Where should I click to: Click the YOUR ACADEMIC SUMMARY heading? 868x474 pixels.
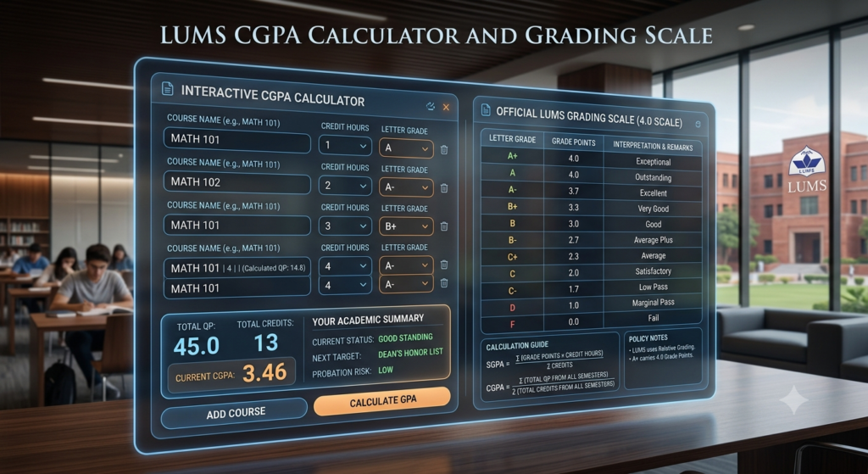tap(368, 320)
